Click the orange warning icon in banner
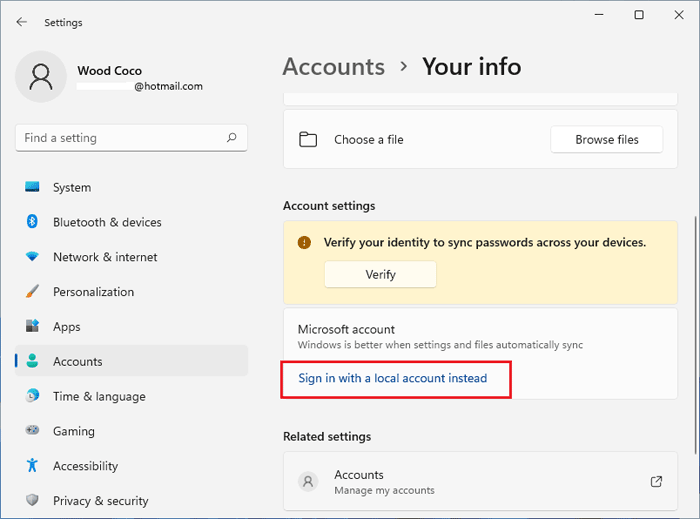Image resolution: width=700 pixels, height=519 pixels. [x=304, y=243]
